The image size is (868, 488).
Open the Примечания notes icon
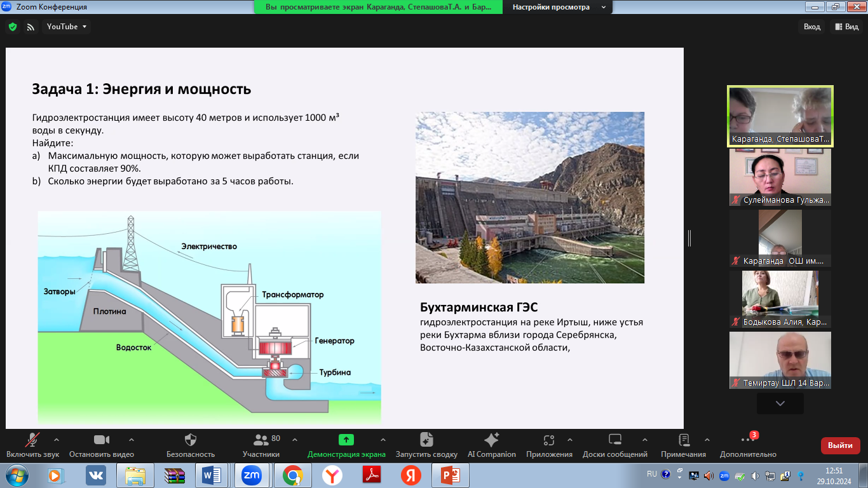point(683,440)
